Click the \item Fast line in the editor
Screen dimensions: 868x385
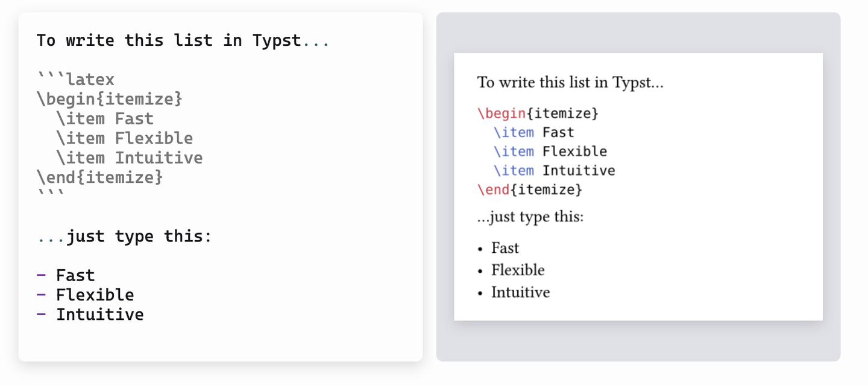coord(105,118)
